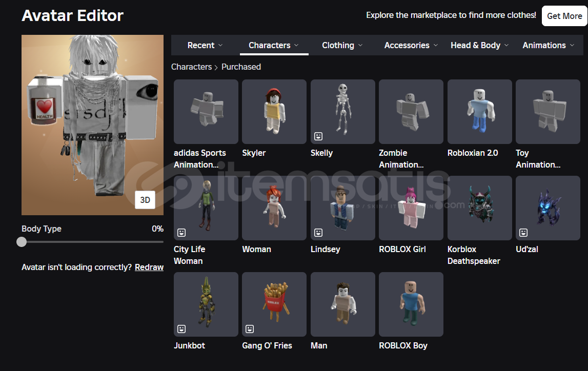
Task: Select the Ud'zal character thumbnail
Action: coord(548,208)
